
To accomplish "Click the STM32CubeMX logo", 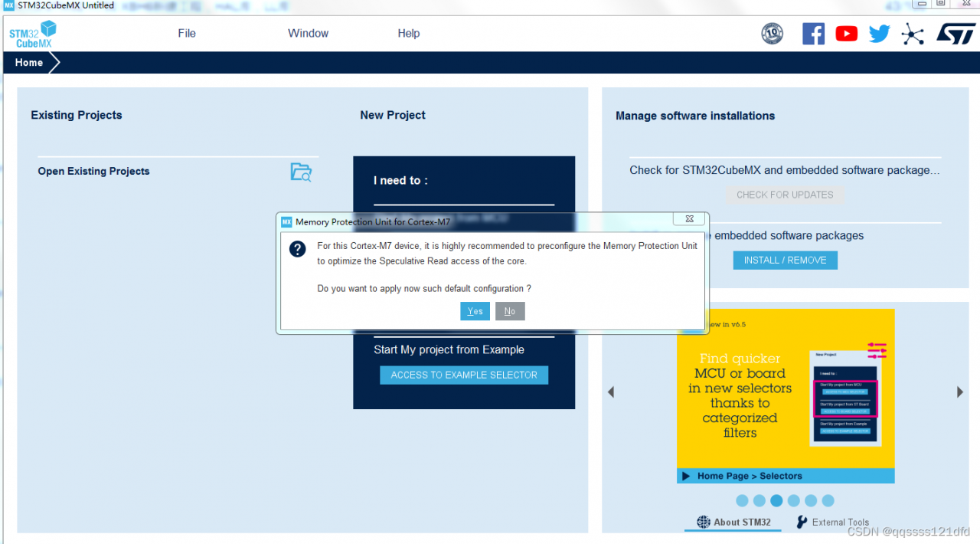I will click(x=33, y=34).
